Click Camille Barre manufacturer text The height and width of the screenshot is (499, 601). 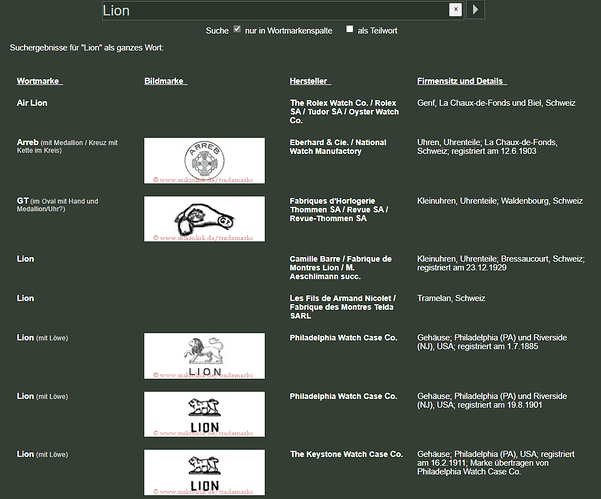[340, 268]
